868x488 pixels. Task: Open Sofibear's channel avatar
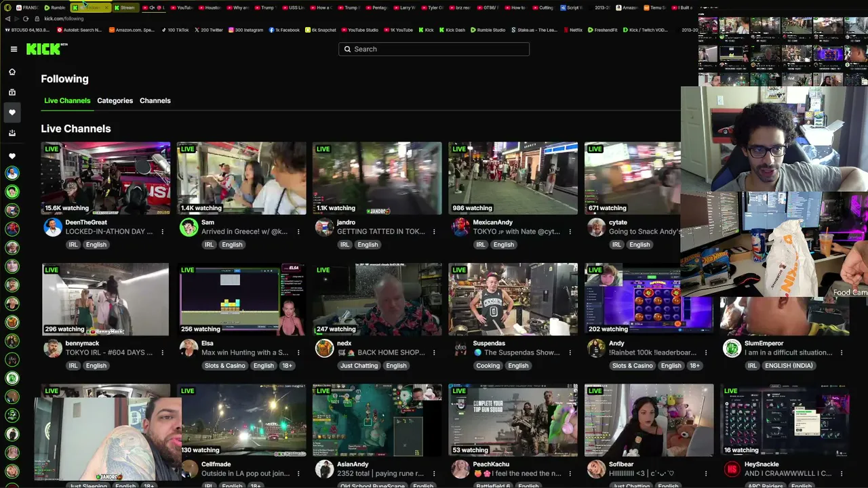(x=596, y=469)
